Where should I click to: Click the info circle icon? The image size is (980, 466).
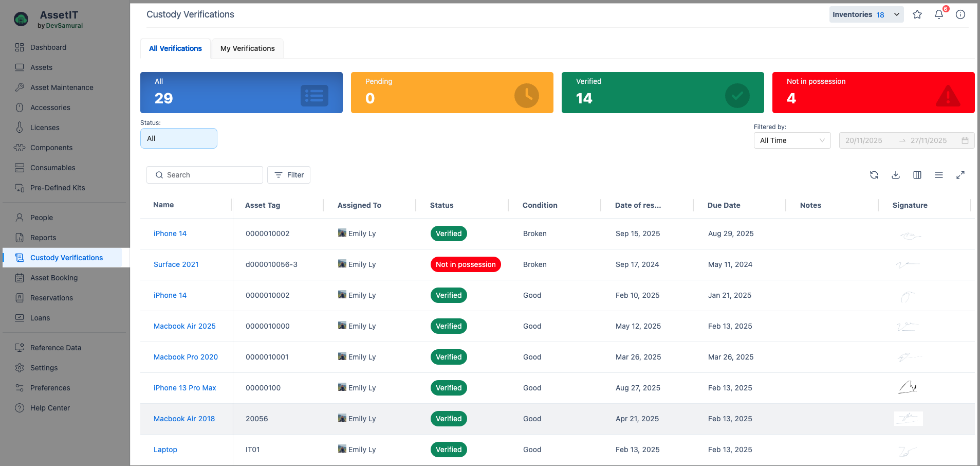(x=960, y=14)
